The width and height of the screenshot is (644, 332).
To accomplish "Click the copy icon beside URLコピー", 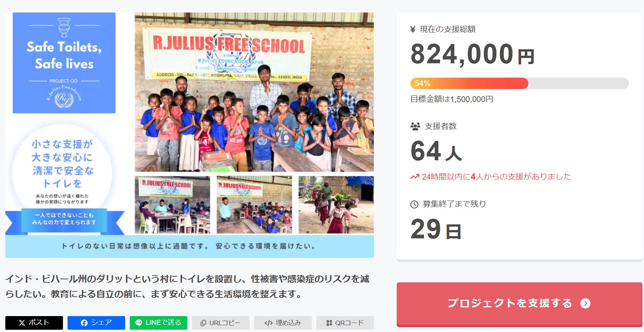I will pos(203,323).
